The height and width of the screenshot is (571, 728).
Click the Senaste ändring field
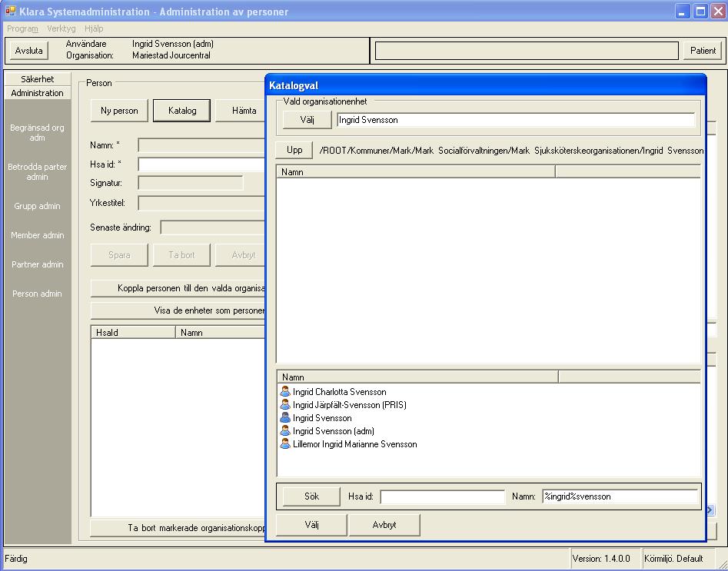tap(213, 227)
